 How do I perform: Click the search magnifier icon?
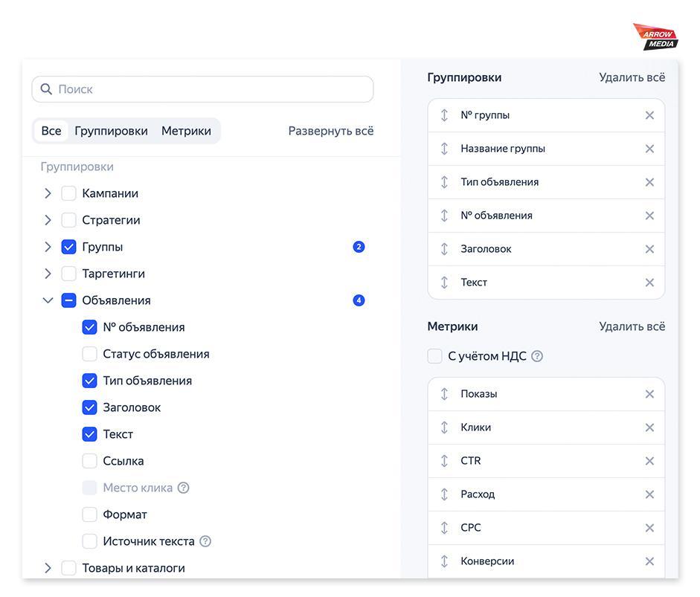tap(46, 88)
